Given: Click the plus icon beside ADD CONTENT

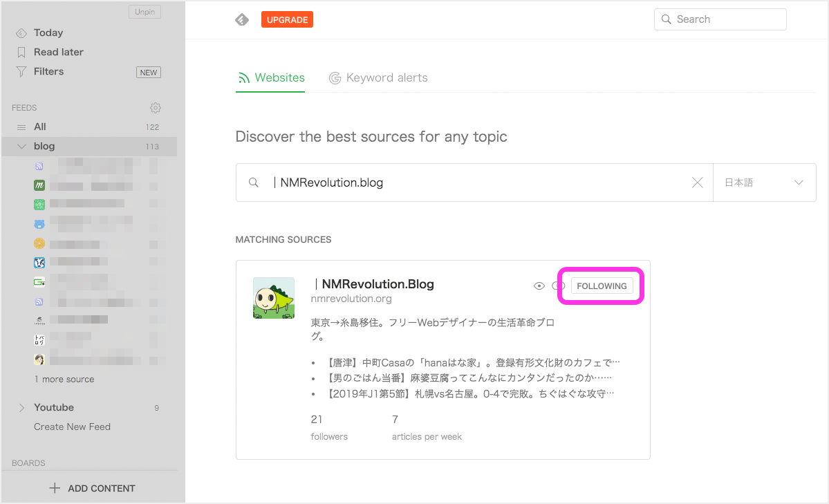Looking at the screenshot, I should click(x=55, y=487).
